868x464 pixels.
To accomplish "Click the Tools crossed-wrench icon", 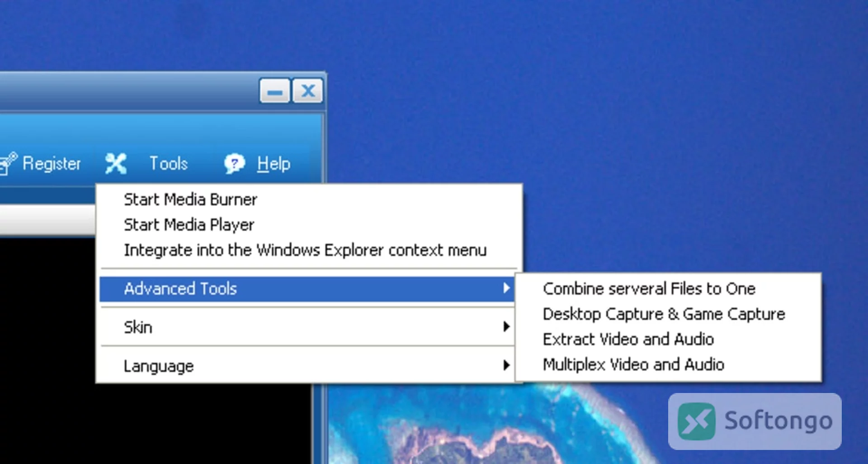I will (116, 163).
